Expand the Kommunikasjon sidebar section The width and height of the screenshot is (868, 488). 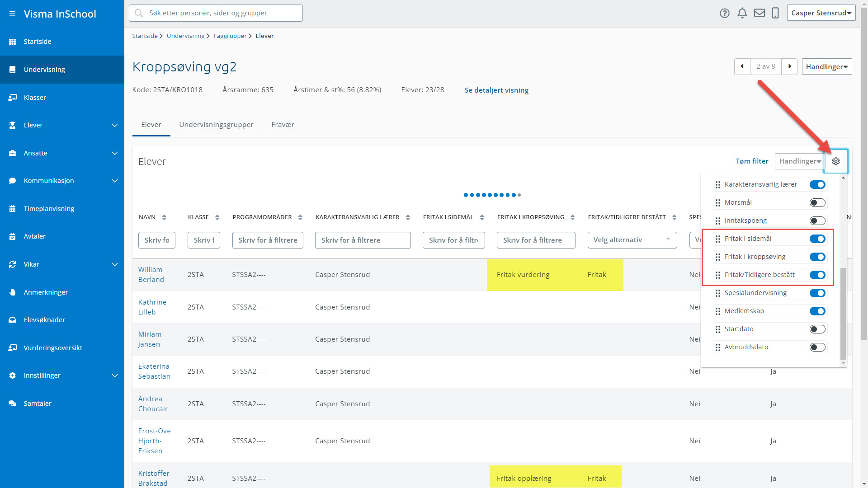(x=115, y=181)
